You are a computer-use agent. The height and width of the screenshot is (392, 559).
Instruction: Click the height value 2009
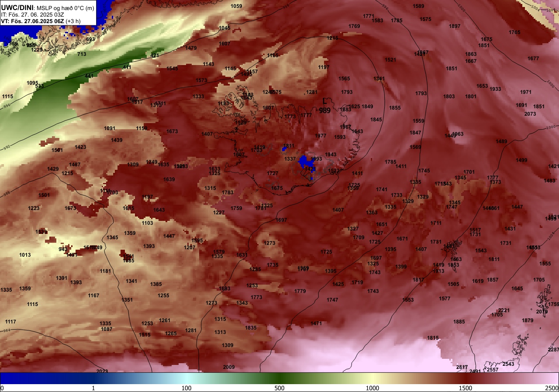(x=229, y=367)
